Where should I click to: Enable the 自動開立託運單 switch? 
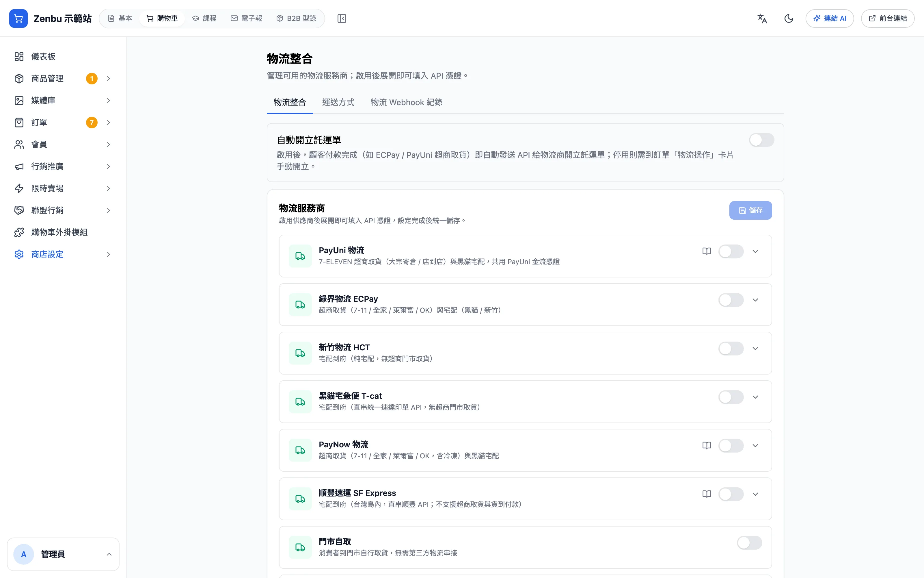[x=761, y=140]
